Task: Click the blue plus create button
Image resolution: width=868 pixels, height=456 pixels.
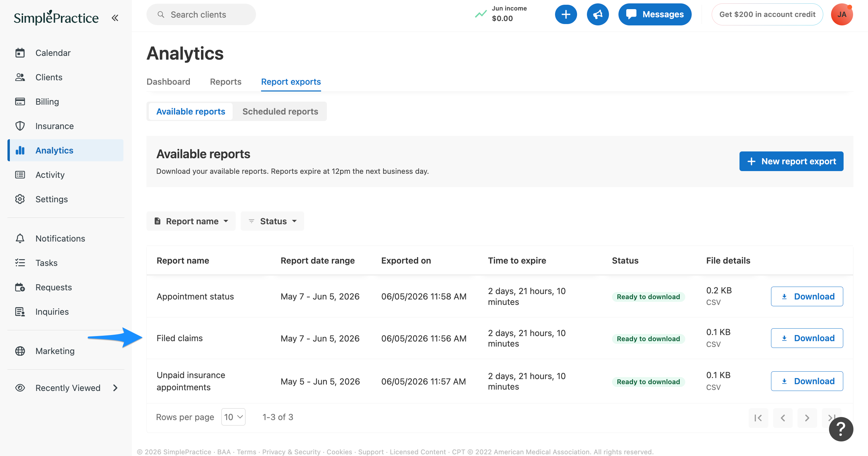Action: point(566,15)
